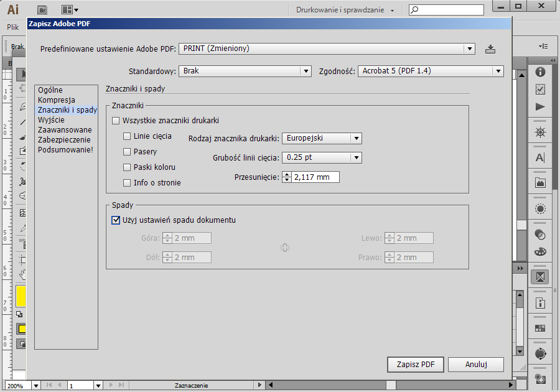This screenshot has height=392, width=560.
Task: Open the Zgodność compatibility dropdown
Action: click(x=431, y=71)
